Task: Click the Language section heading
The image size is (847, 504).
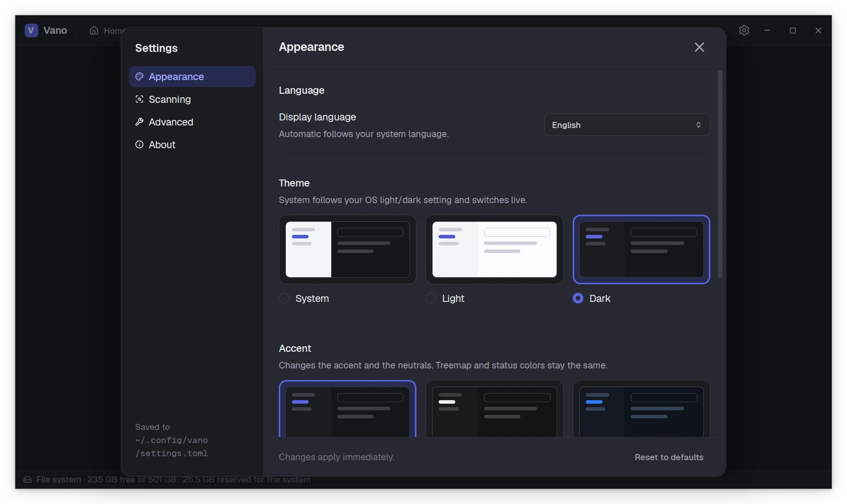Action: tap(301, 90)
